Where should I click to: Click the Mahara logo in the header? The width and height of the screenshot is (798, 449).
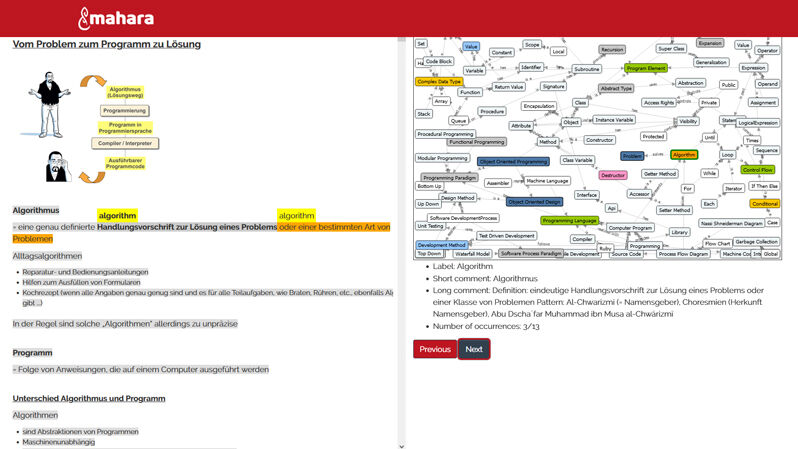point(115,18)
